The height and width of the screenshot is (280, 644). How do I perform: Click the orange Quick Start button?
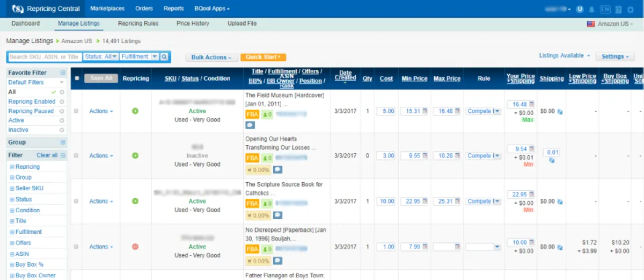pyautogui.click(x=264, y=57)
